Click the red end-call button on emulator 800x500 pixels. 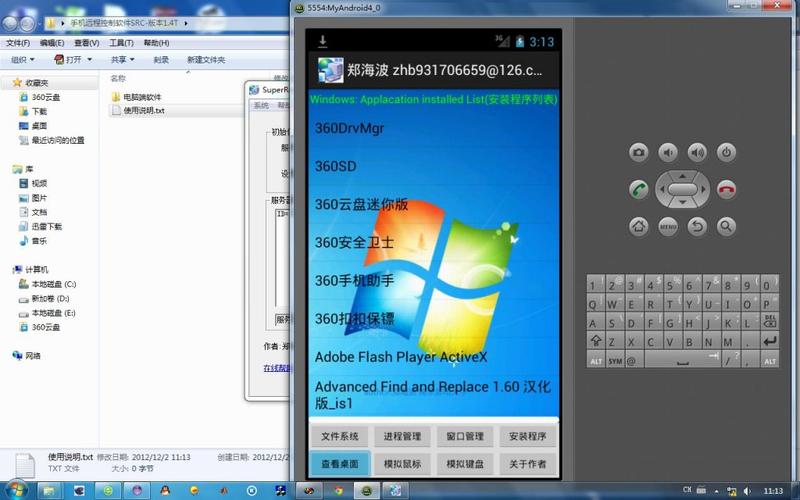click(x=727, y=189)
